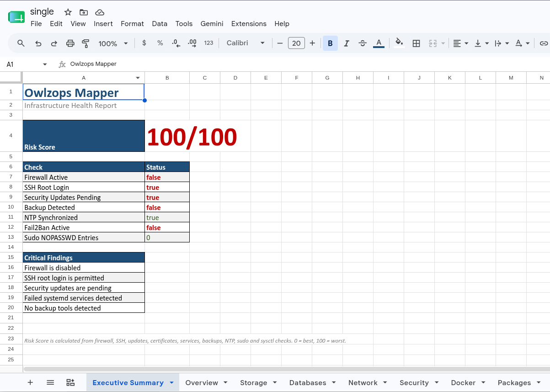Open the Gemini menu
This screenshot has width=550, height=392.
tap(212, 24)
